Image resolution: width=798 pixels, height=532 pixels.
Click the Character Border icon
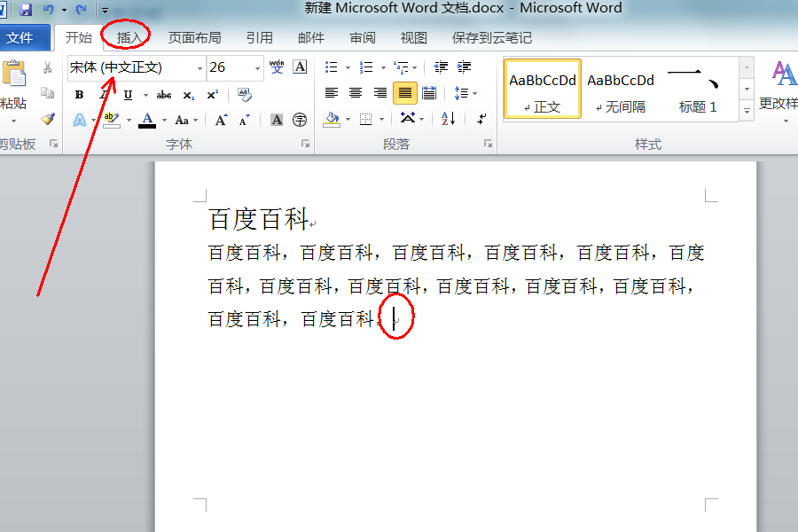coord(300,67)
